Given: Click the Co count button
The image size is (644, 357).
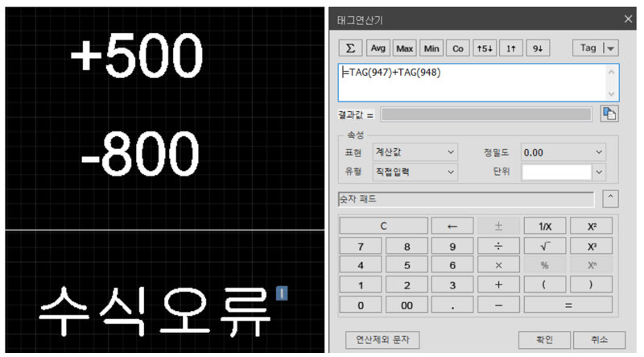Looking at the screenshot, I should [x=458, y=48].
